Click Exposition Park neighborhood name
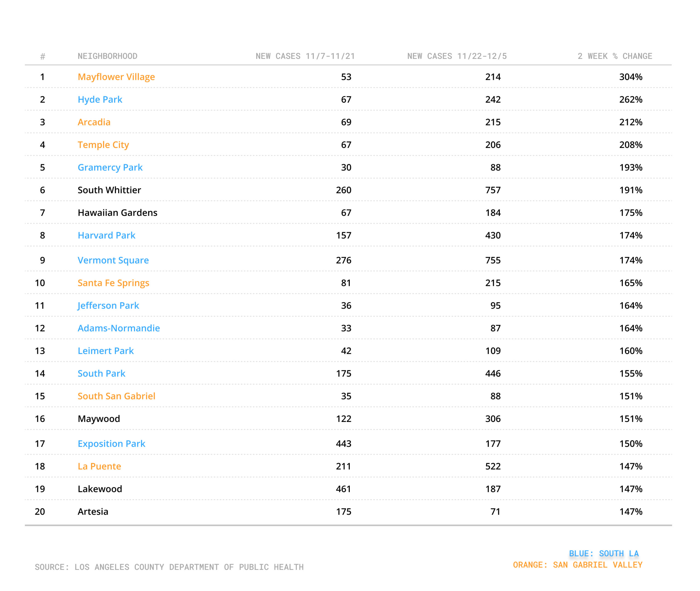 [x=112, y=444]
